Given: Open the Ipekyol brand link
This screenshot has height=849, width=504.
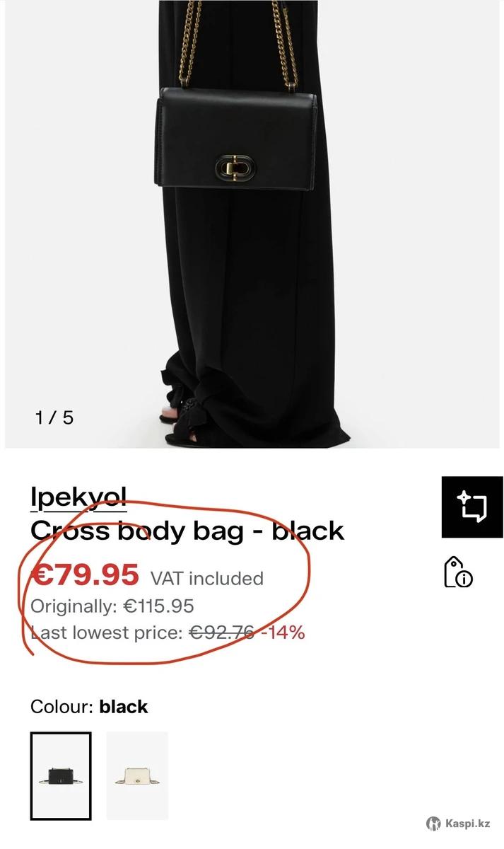Looking at the screenshot, I should (78, 497).
